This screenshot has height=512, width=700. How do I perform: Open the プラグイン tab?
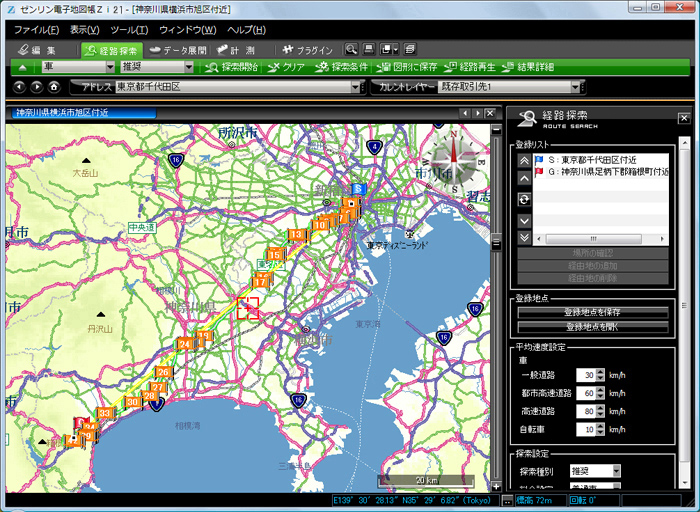tap(308, 50)
